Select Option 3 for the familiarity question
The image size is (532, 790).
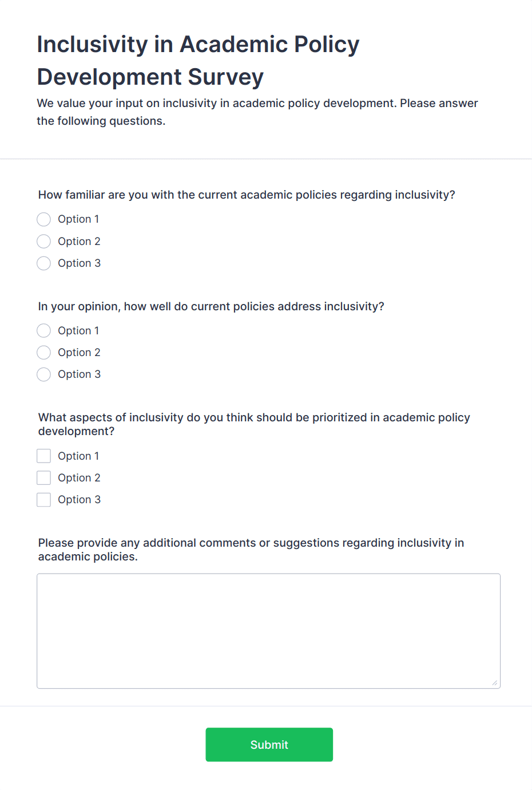click(x=43, y=263)
